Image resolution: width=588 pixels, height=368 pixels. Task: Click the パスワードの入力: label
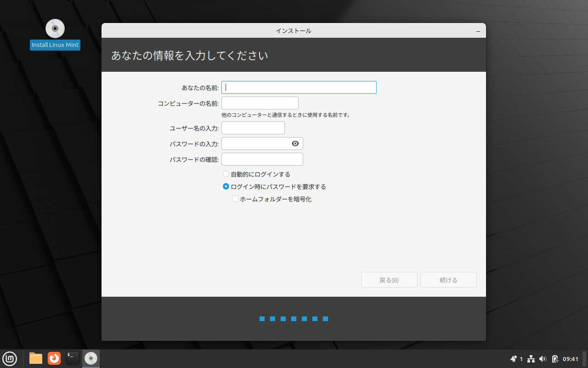[x=194, y=144]
